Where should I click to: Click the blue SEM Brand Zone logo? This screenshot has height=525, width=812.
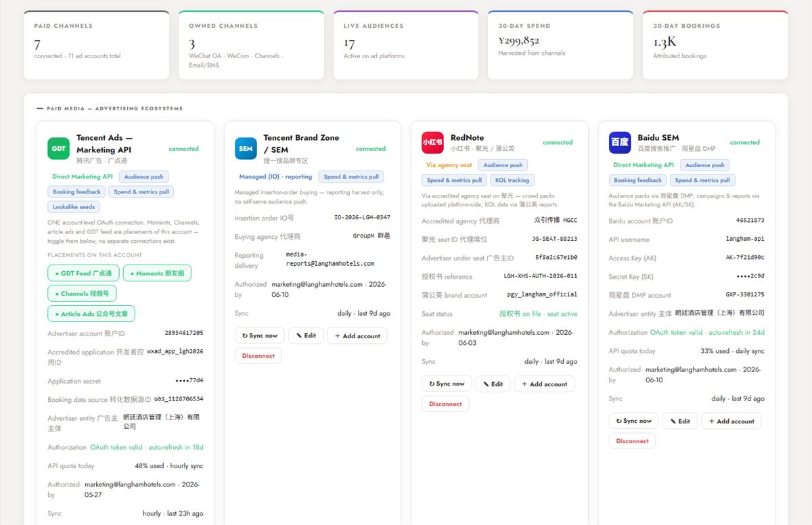pos(246,149)
